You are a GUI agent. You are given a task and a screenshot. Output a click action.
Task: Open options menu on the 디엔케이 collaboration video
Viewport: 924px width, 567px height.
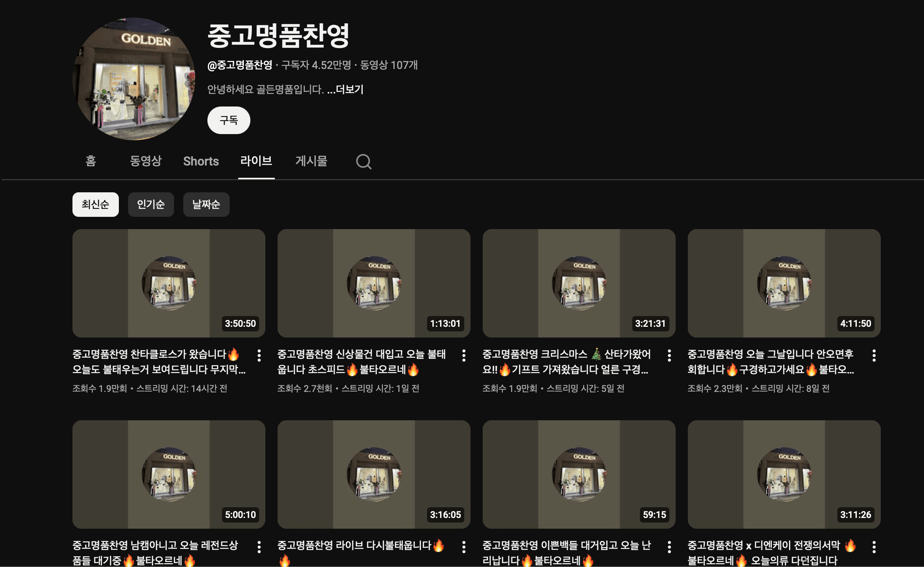pyautogui.click(x=874, y=547)
